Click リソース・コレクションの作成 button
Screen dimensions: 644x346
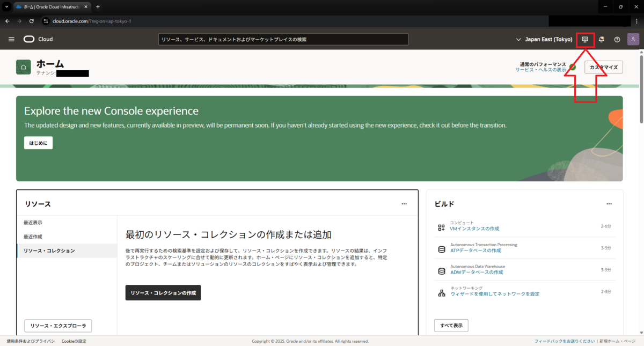click(x=163, y=293)
